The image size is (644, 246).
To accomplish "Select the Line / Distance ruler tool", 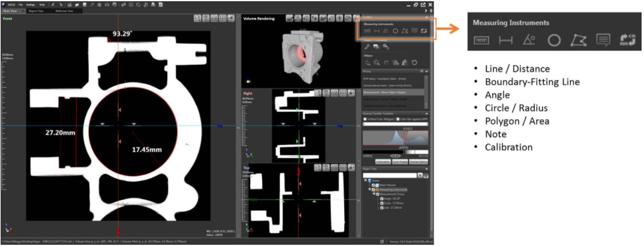I will coord(368,31).
